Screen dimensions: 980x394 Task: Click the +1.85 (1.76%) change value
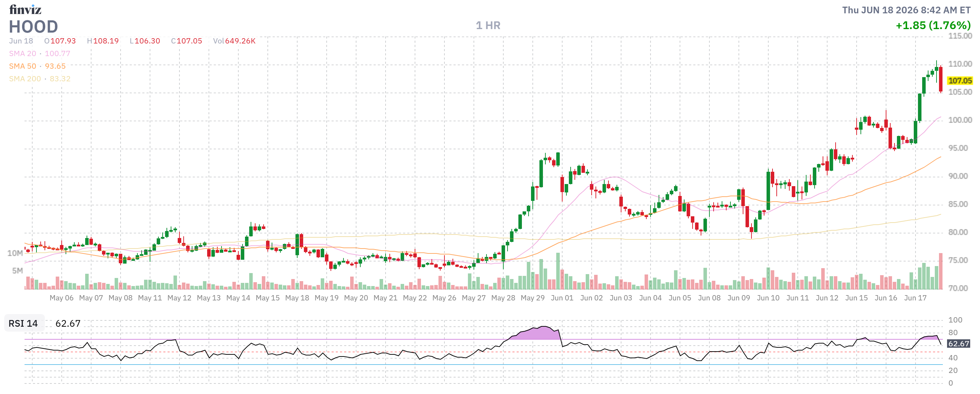click(933, 26)
